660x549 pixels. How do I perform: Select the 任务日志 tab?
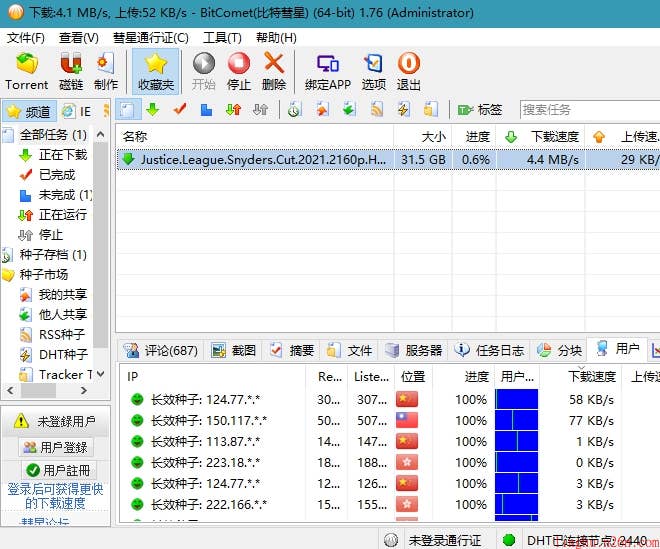pyautogui.click(x=490, y=350)
